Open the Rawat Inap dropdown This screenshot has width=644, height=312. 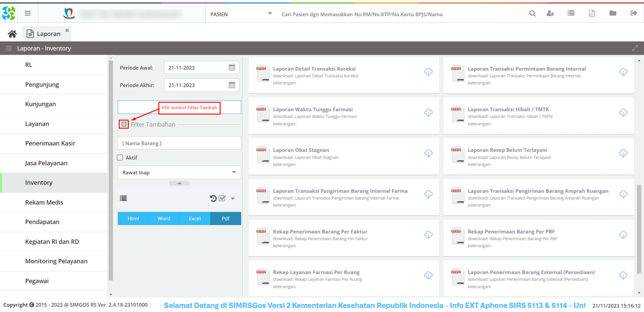click(179, 172)
